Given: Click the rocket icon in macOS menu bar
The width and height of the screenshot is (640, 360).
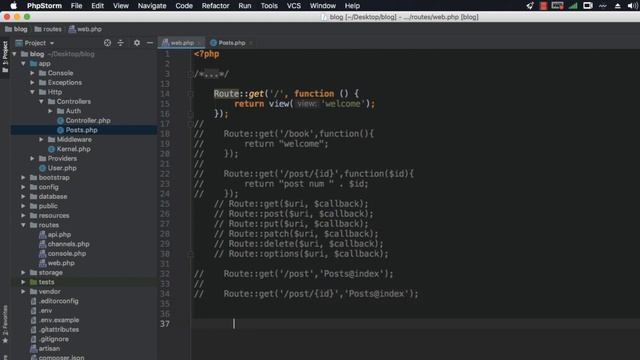Looking at the screenshot, I should point(530,6).
